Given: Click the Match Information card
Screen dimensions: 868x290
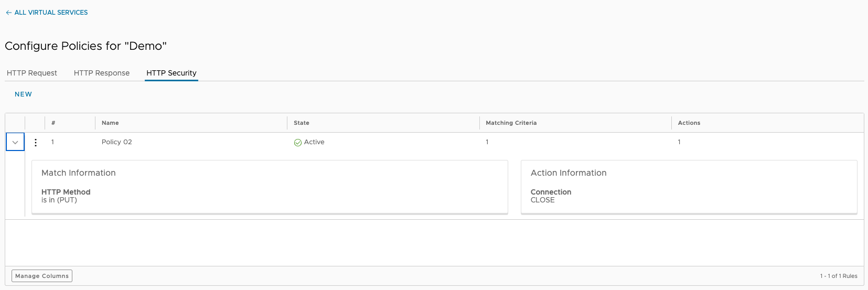Looking at the screenshot, I should [x=270, y=187].
